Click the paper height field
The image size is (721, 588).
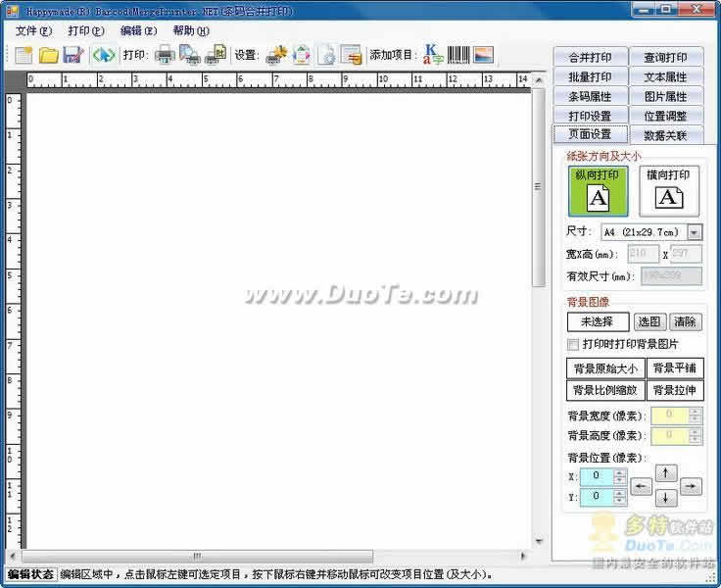(x=686, y=254)
